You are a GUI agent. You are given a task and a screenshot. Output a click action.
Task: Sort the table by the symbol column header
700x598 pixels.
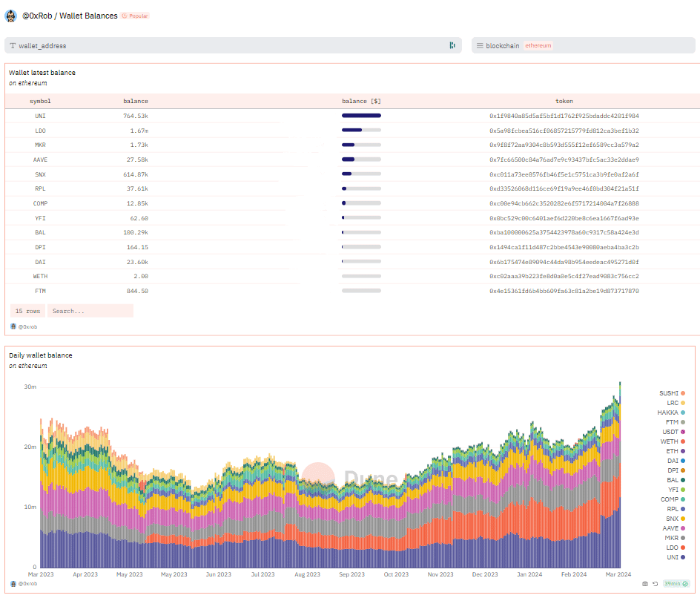click(40, 101)
